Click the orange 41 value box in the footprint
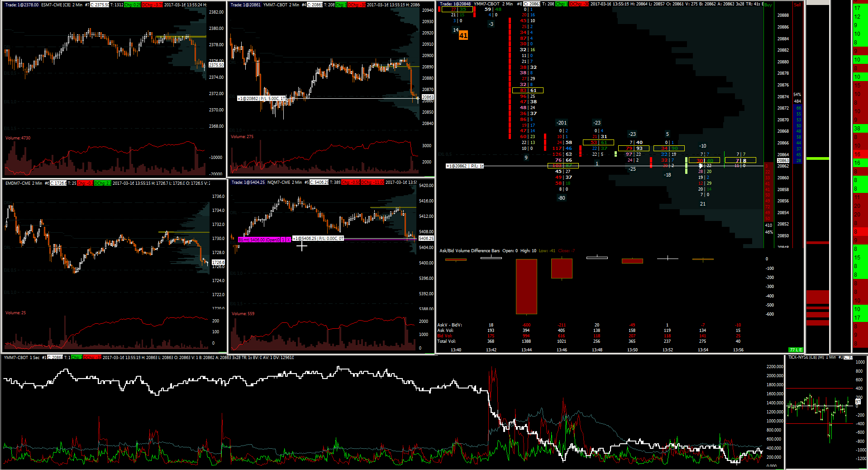This screenshot has height=470, width=868. 463,35
